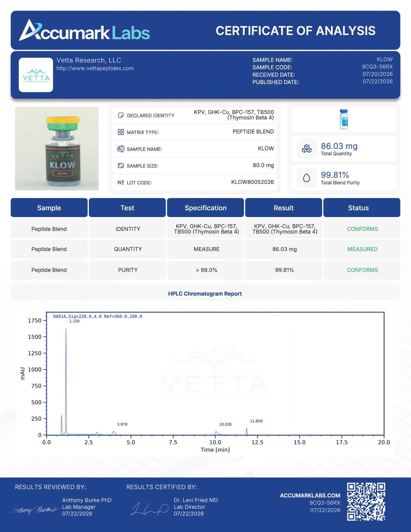The width and height of the screenshot is (411, 532).
Task: Click the Lot Code number icon
Action: coord(120,182)
